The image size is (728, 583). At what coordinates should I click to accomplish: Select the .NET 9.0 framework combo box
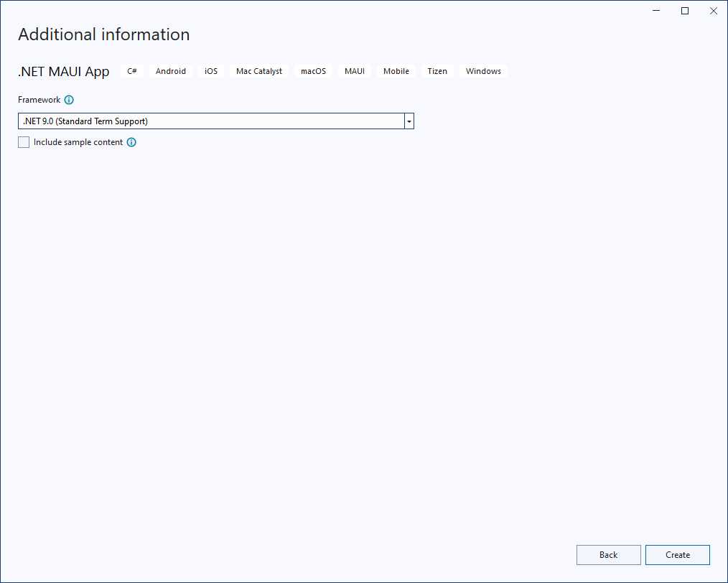click(x=216, y=121)
